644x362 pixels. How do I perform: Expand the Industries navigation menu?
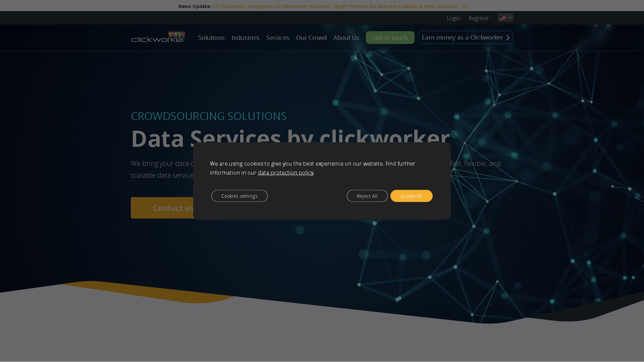click(245, 38)
